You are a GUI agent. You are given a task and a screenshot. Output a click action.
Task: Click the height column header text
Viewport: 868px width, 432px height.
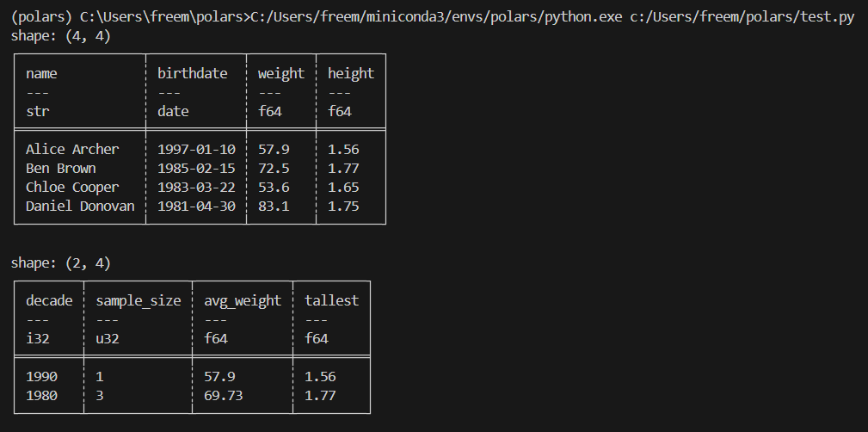pos(351,74)
